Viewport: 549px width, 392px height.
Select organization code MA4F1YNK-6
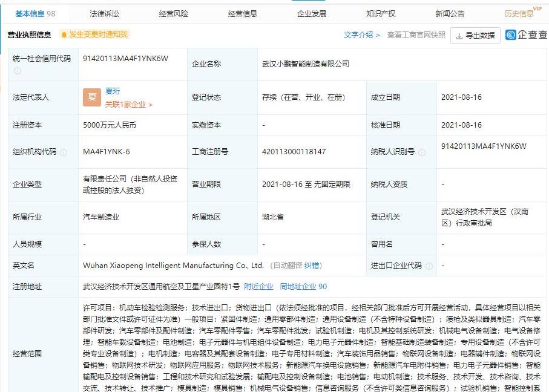click(107, 152)
